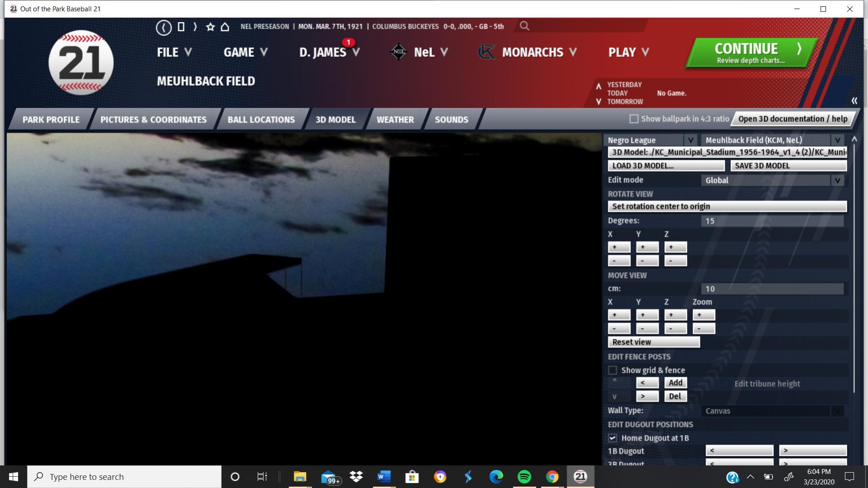Open the Meuhlback Field ballpark dropdown
Screen dimensions: 868x488
pyautogui.click(x=837, y=140)
